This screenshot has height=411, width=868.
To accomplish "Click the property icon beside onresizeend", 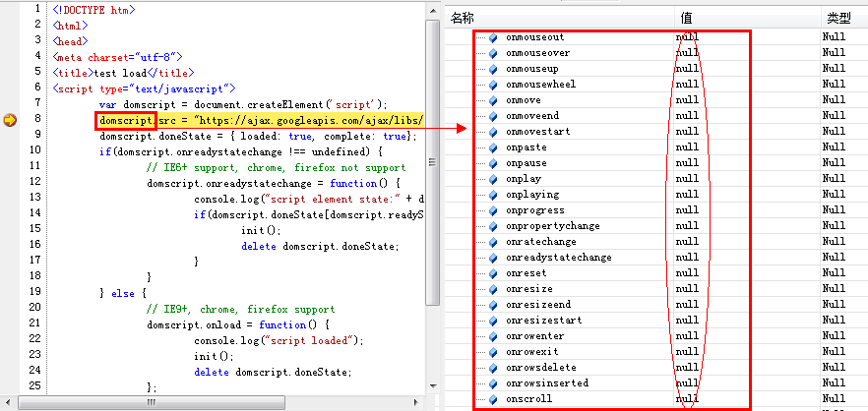I will [x=494, y=305].
